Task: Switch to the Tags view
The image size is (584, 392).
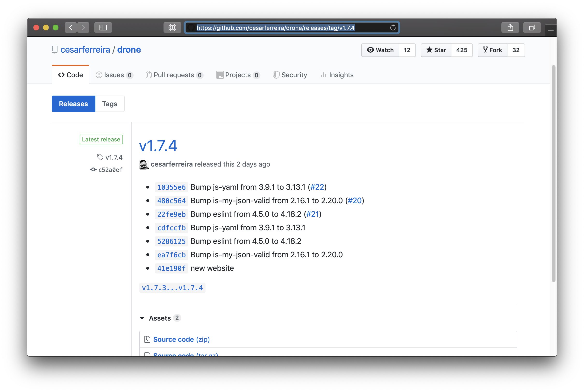Action: pyautogui.click(x=110, y=104)
